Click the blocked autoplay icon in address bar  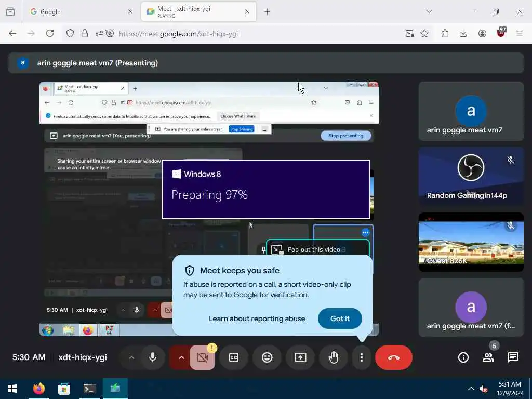[x=110, y=34]
